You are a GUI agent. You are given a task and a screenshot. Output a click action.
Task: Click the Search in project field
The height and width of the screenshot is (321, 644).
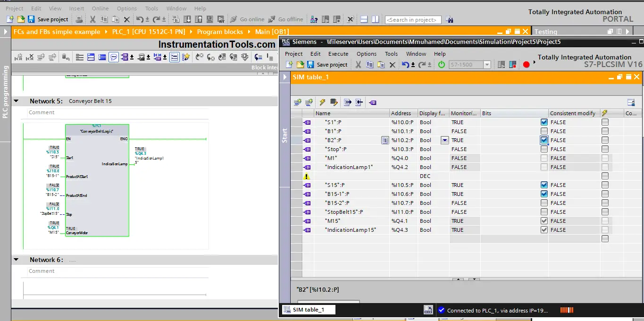413,20
